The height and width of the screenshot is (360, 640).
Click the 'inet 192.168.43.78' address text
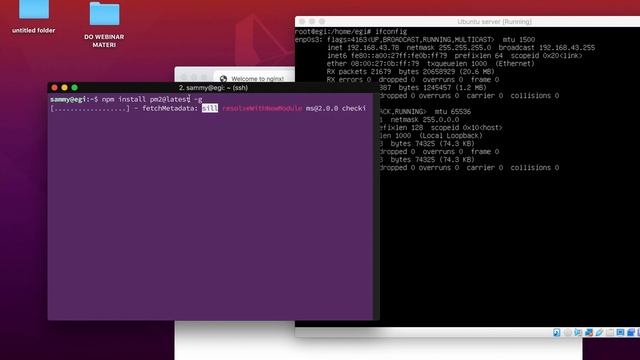363,48
